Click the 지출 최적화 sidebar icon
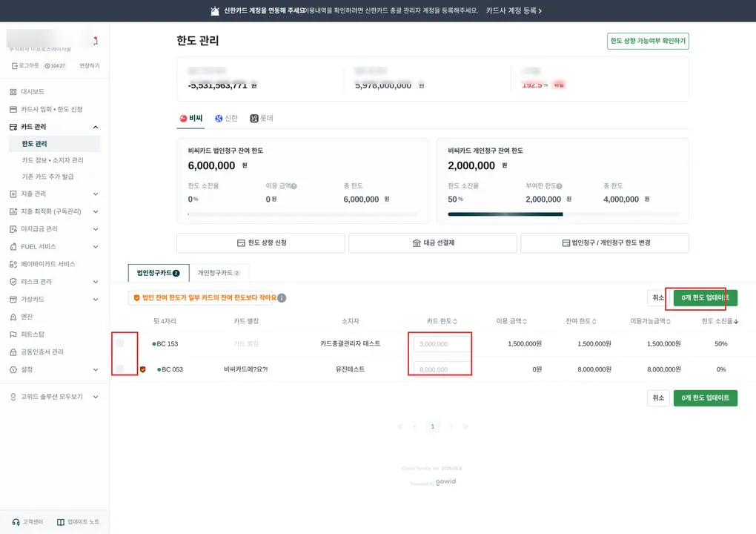The height and width of the screenshot is (534, 756). click(13, 212)
